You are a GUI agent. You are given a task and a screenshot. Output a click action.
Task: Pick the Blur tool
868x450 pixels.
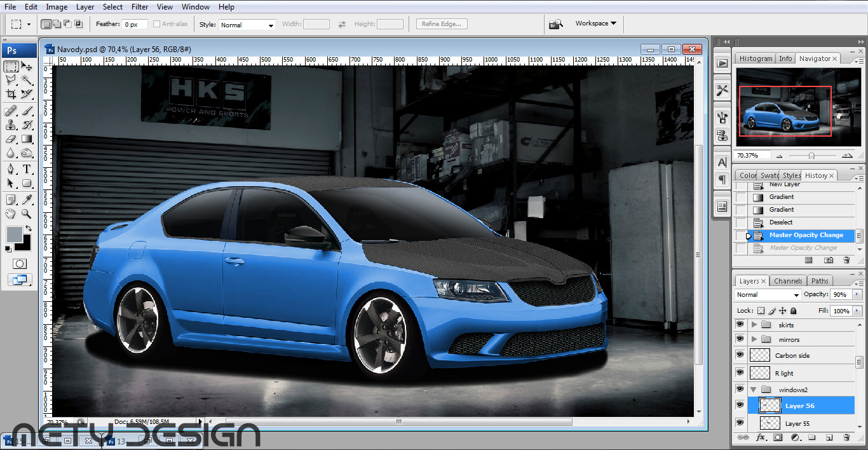pyautogui.click(x=11, y=153)
